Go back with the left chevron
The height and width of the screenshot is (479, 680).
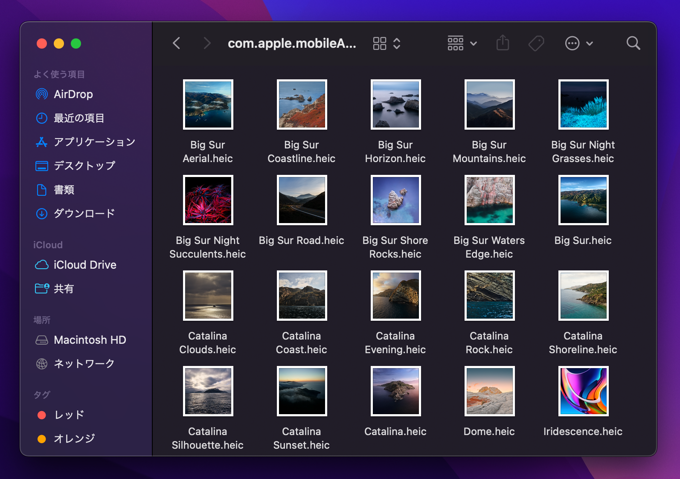tap(177, 43)
